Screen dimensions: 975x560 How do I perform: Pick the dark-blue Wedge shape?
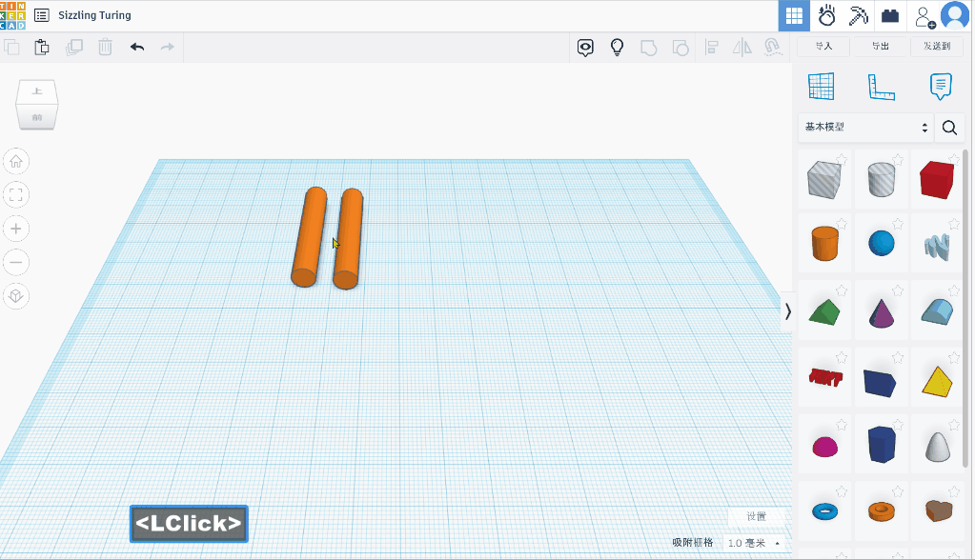coord(880,382)
